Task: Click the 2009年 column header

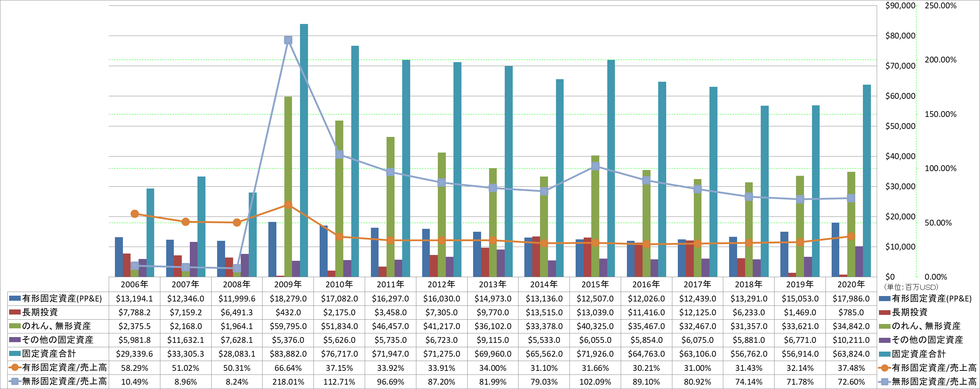Action: point(288,284)
